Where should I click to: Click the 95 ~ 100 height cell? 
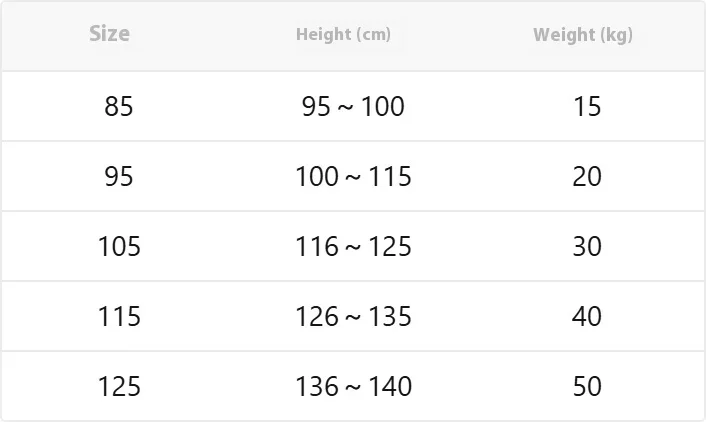pos(353,106)
